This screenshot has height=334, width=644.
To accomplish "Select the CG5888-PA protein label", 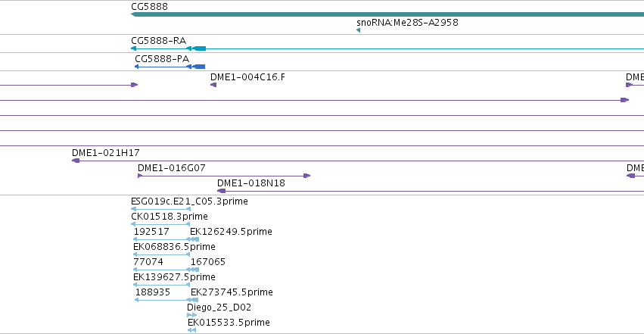I will click(x=162, y=59).
